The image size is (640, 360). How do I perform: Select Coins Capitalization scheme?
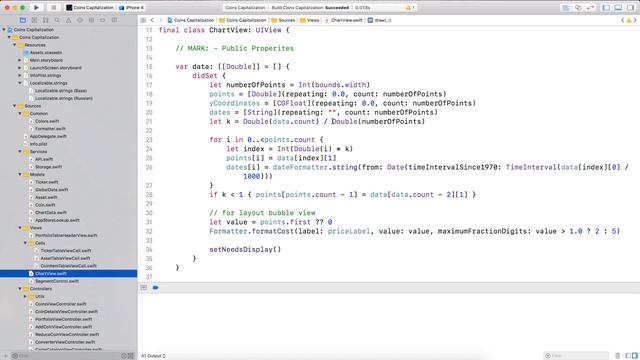pyautogui.click(x=90, y=7)
